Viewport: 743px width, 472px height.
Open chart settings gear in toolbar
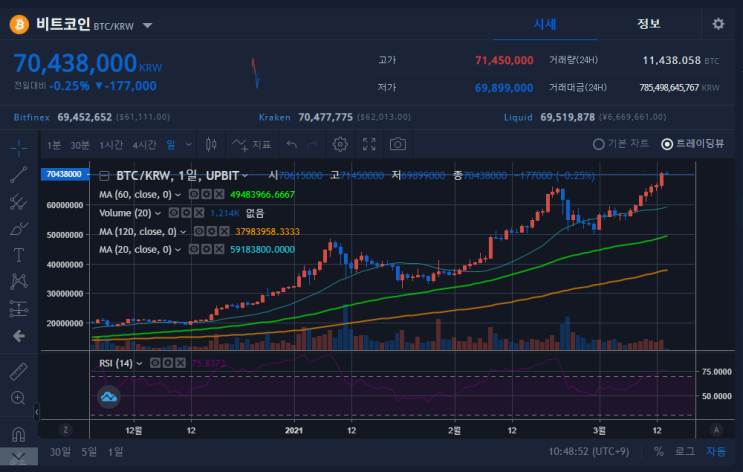click(340, 144)
